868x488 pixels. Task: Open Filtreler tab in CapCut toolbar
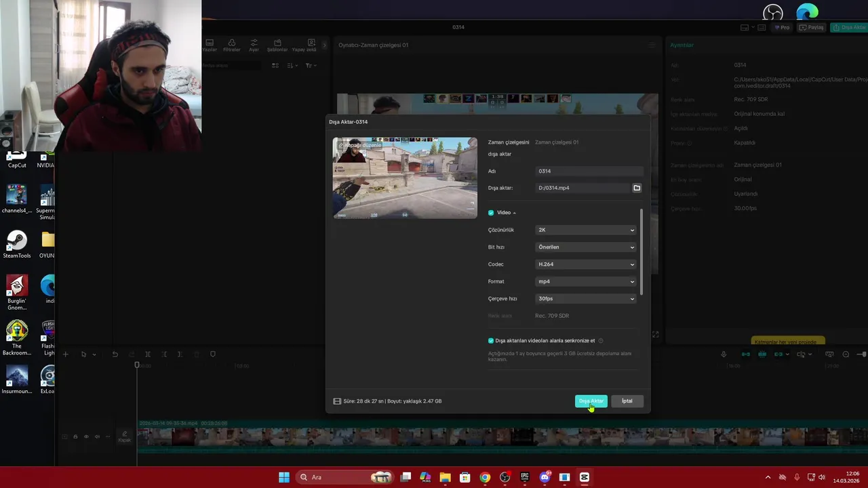tap(232, 45)
